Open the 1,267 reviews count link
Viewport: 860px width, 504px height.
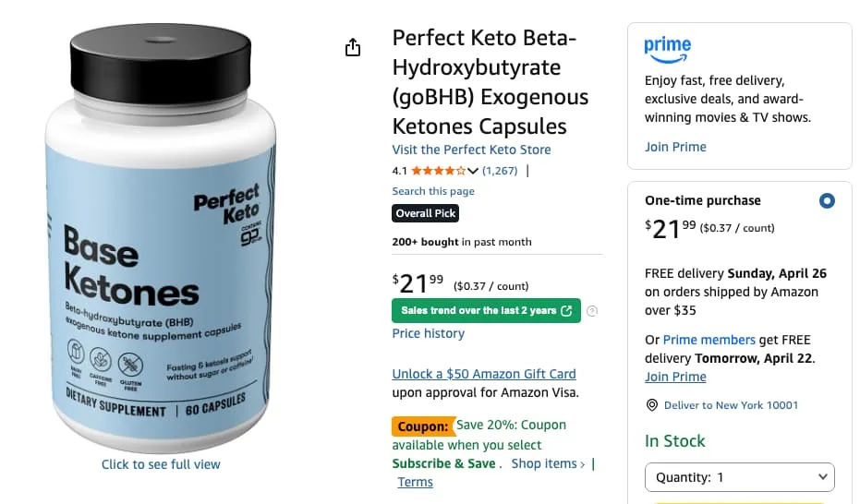[x=500, y=171]
